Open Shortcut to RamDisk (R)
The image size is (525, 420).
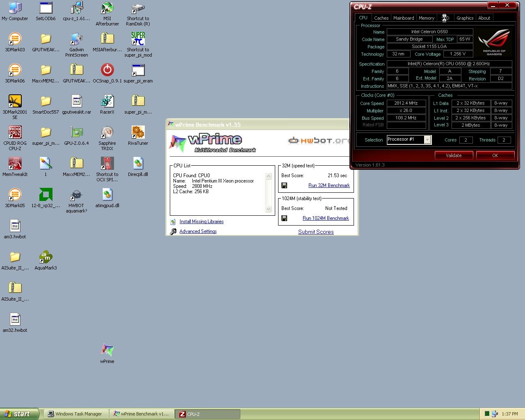[x=138, y=14]
